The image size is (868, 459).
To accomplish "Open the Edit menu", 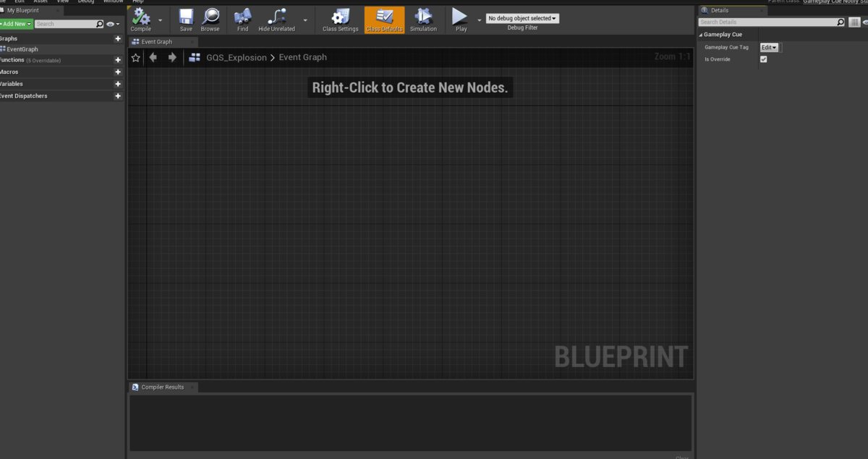I will click(20, 1).
